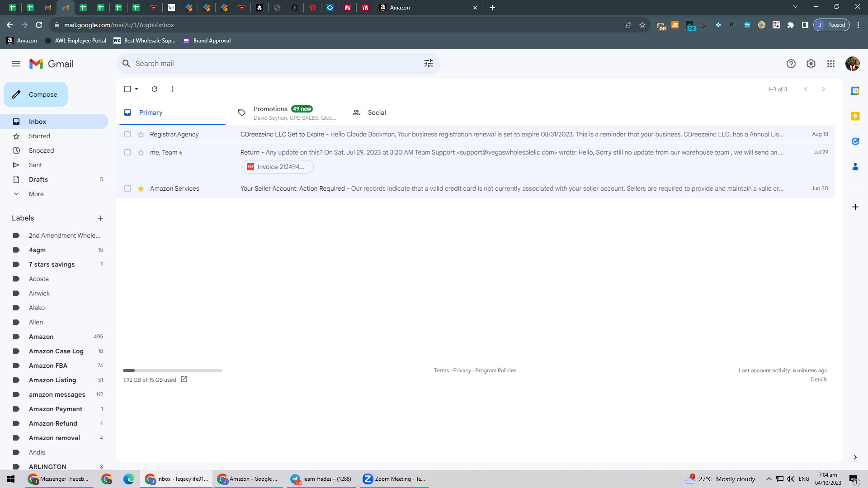Open Zoom Meeting from taskbar
The image size is (868, 488).
tap(394, 479)
